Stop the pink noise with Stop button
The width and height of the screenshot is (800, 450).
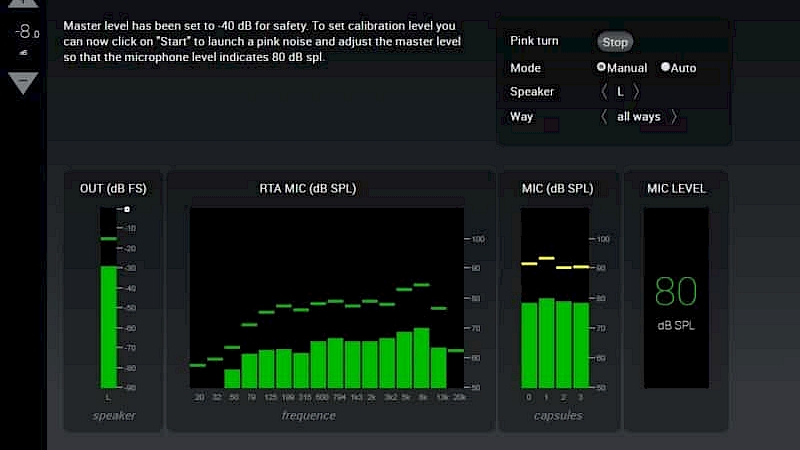pyautogui.click(x=615, y=42)
